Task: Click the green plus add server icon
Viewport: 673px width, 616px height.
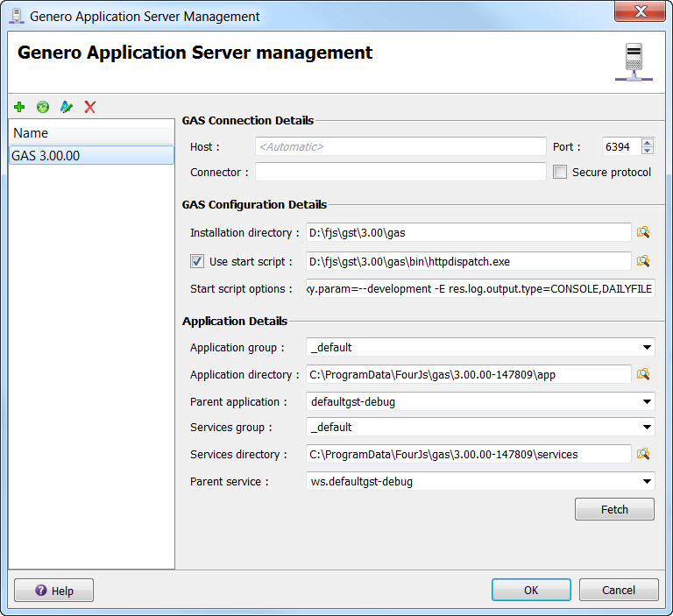Action: 19,107
